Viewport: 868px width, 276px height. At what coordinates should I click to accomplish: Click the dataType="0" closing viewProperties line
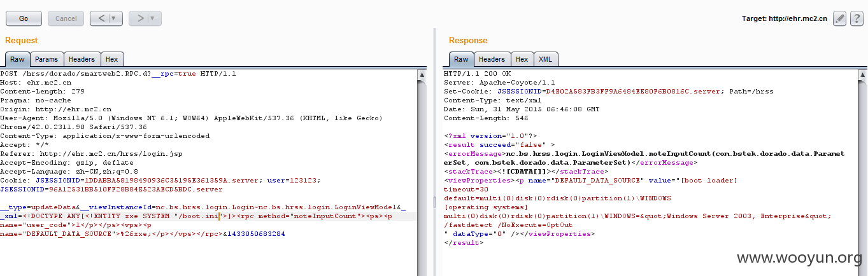click(519, 234)
